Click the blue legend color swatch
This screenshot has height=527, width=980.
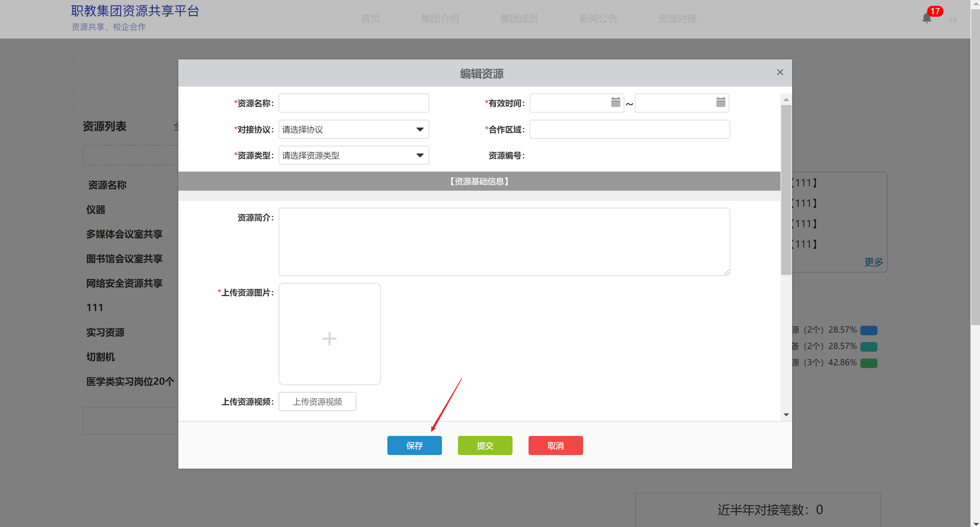tap(868, 330)
